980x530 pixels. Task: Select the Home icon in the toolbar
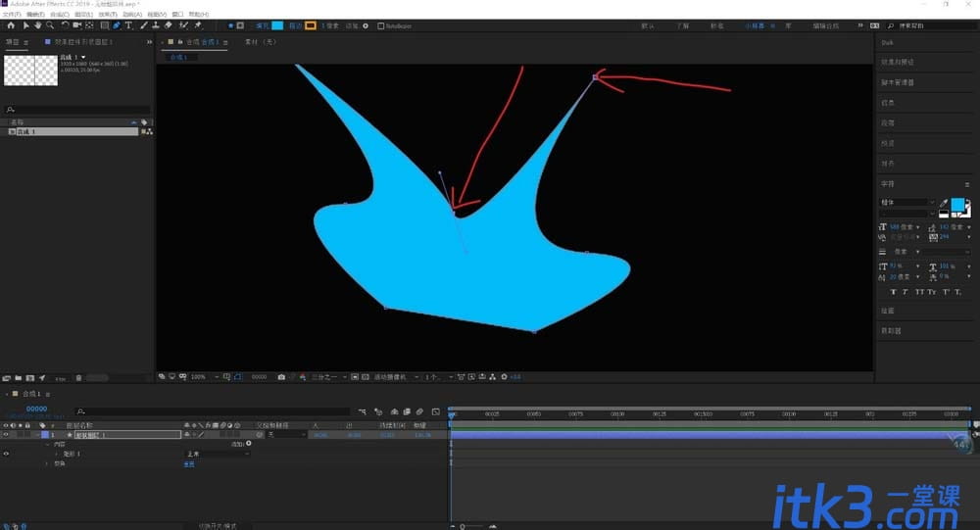coord(11,25)
